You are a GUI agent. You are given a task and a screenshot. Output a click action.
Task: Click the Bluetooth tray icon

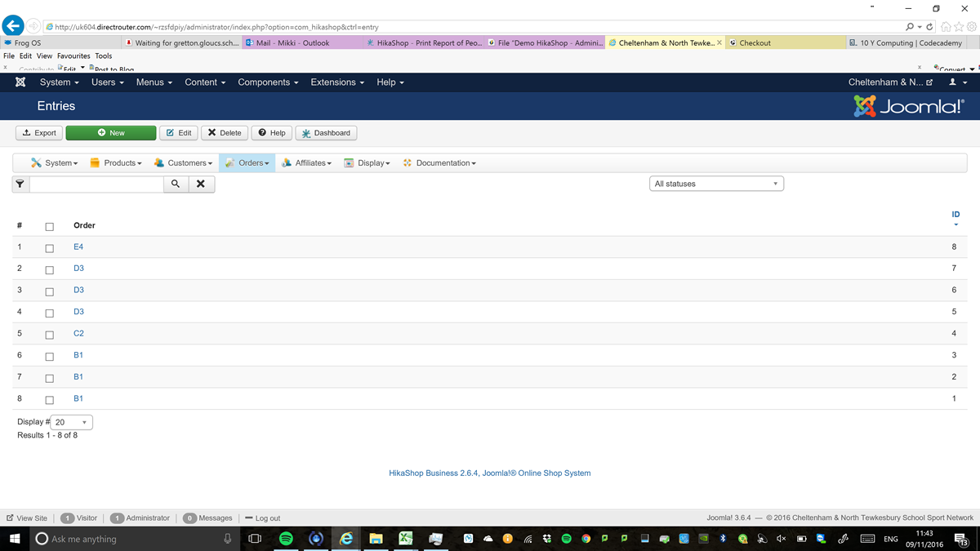pyautogui.click(x=723, y=539)
